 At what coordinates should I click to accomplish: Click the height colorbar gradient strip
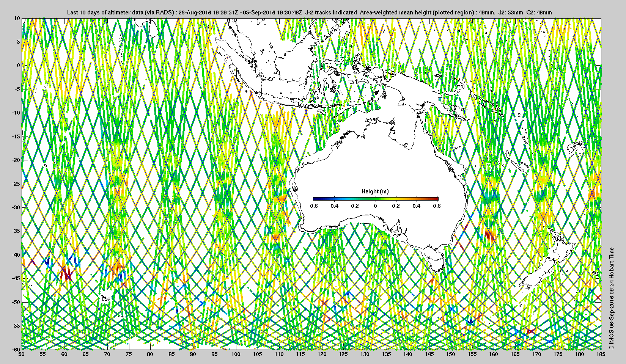[x=376, y=199]
